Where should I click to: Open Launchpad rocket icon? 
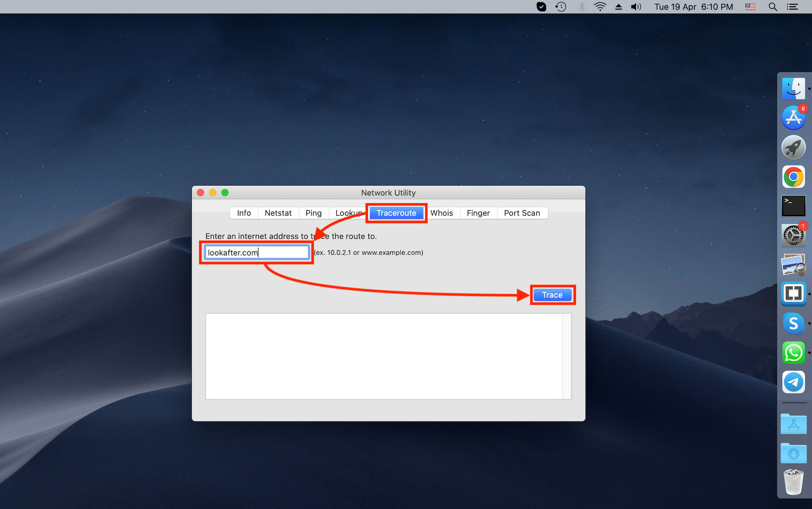pyautogui.click(x=794, y=147)
